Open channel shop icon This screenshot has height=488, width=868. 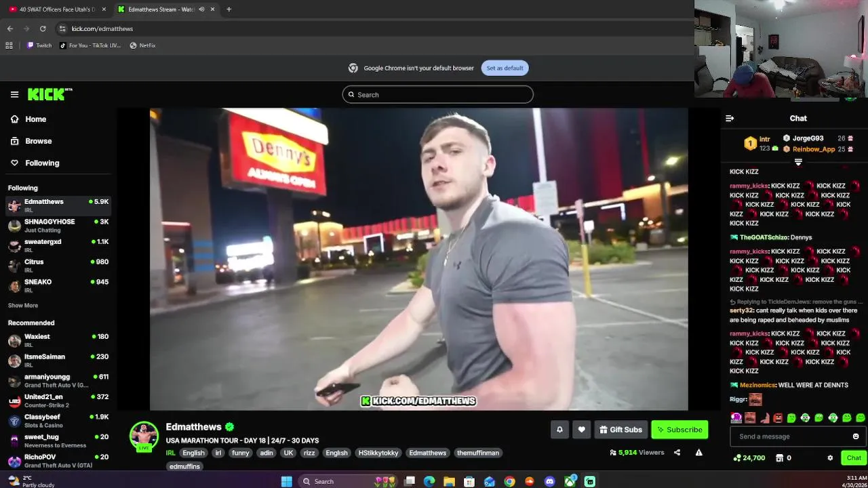coord(779,457)
